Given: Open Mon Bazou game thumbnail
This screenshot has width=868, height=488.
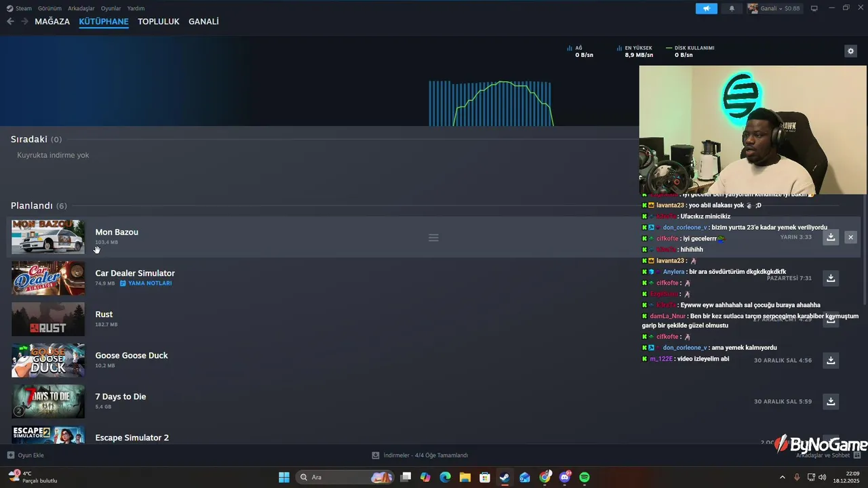Looking at the screenshot, I should pyautogui.click(x=48, y=237).
